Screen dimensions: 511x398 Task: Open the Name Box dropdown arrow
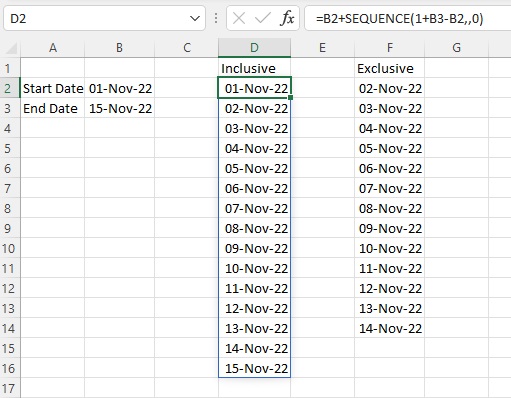pyautogui.click(x=195, y=18)
